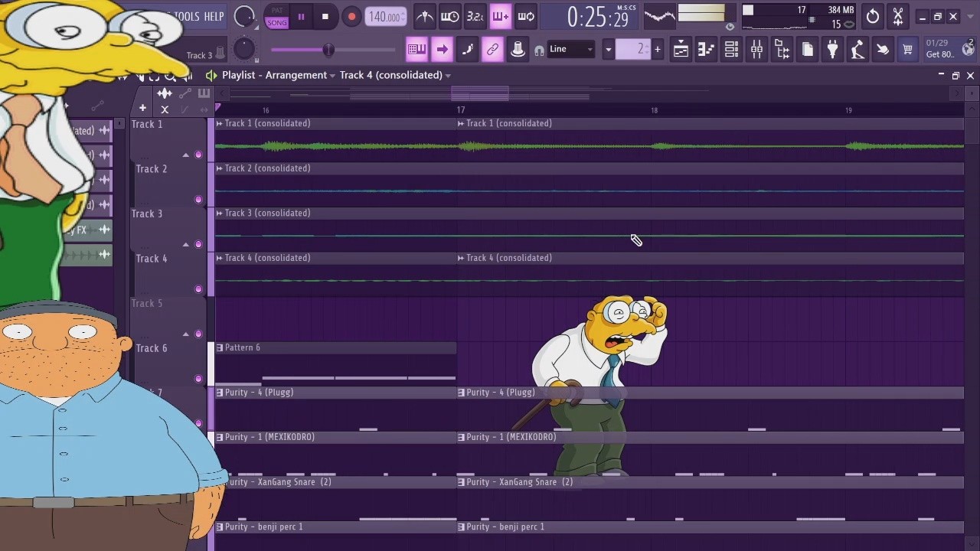
Task: Toggle the note/clip grouping stamp icon
Action: (518, 50)
